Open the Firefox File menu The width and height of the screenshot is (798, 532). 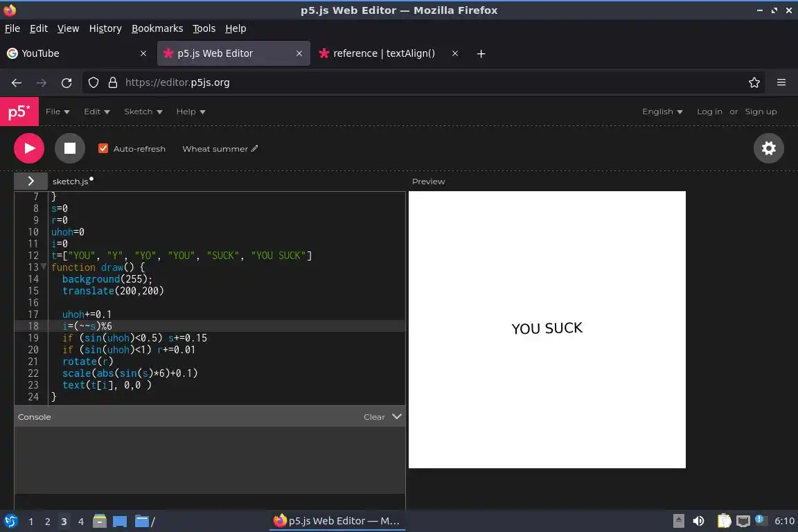tap(12, 28)
